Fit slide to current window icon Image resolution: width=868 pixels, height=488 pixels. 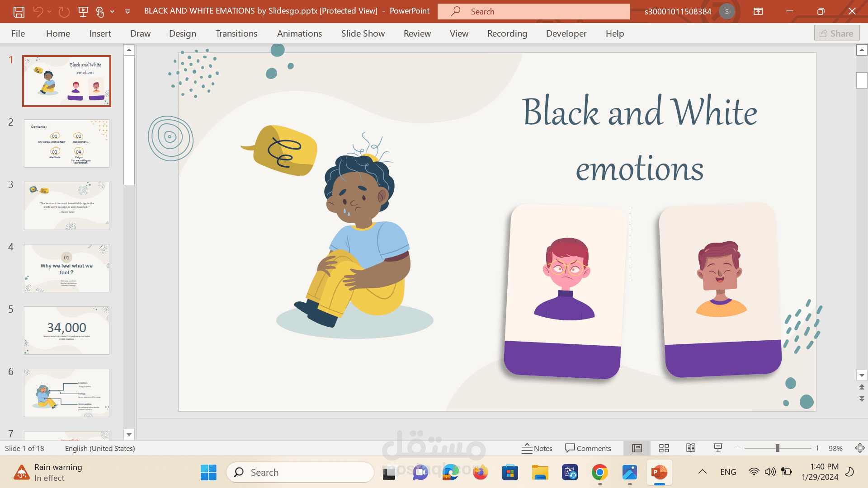coord(859,448)
